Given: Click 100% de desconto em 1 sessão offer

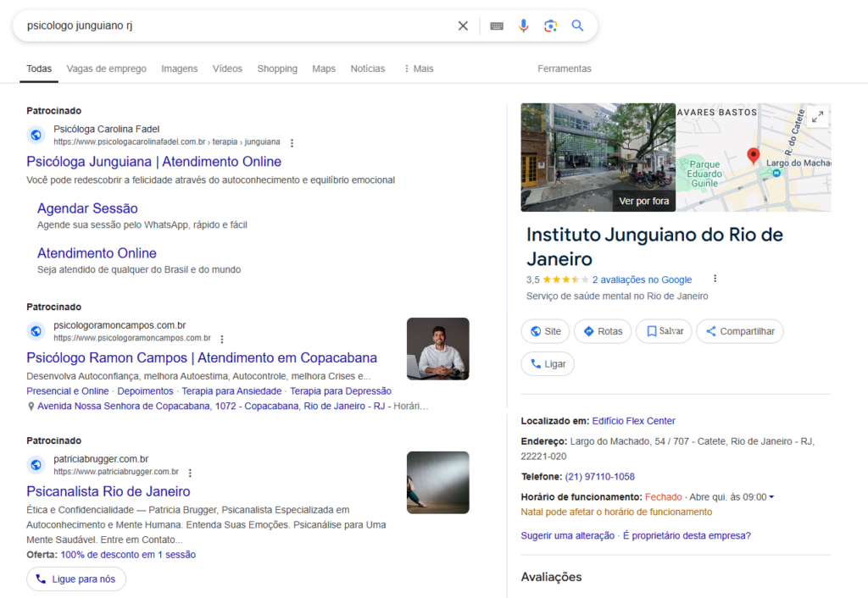Looking at the screenshot, I should (128, 555).
